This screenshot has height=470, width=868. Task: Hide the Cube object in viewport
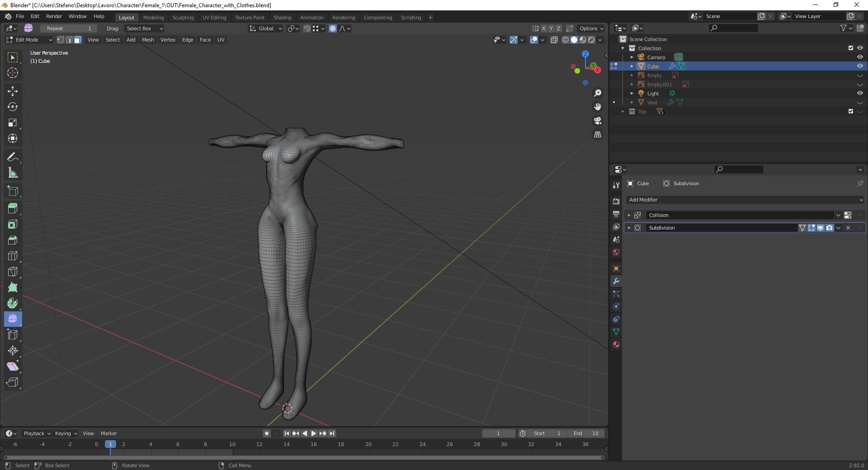click(x=860, y=66)
